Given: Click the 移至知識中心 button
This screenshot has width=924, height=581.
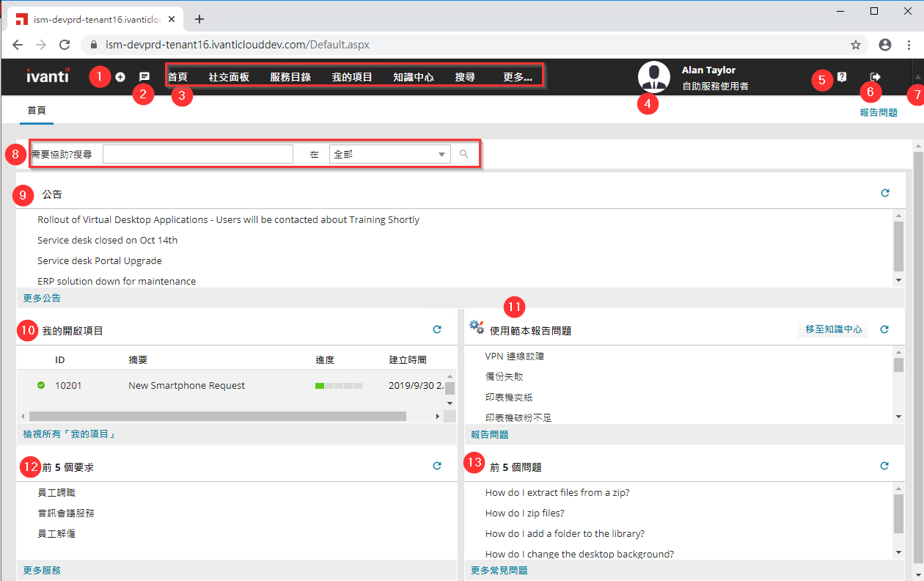Looking at the screenshot, I should coord(833,329).
